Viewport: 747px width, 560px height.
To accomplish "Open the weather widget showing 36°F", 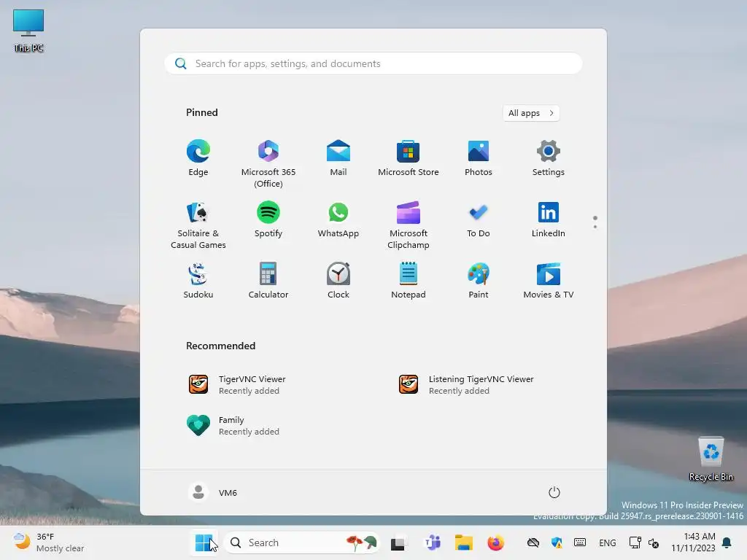I will [x=47, y=542].
